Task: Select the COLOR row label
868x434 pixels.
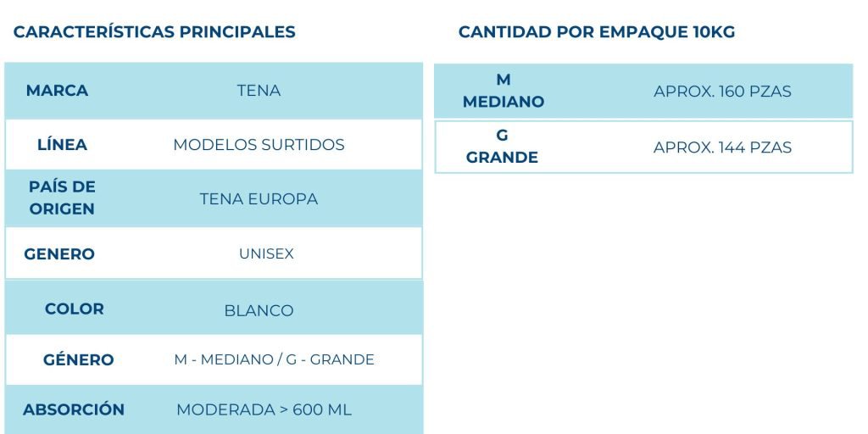Action: point(75,309)
